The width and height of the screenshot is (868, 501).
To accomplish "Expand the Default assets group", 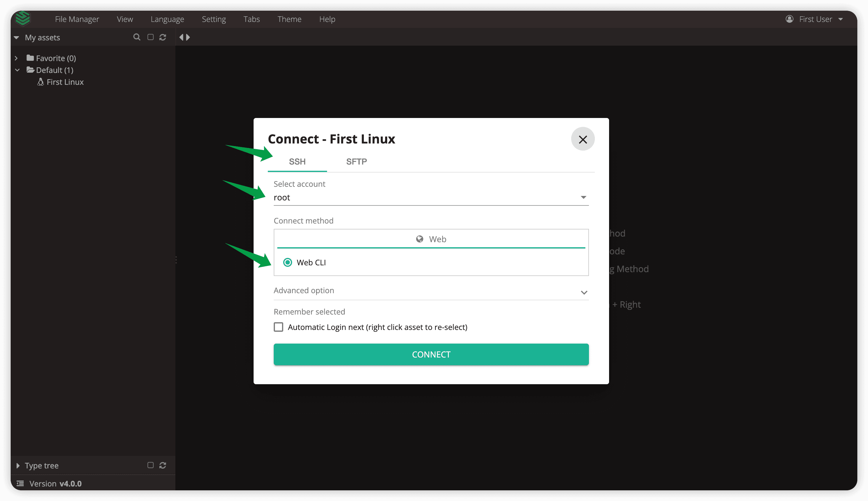I will [16, 70].
